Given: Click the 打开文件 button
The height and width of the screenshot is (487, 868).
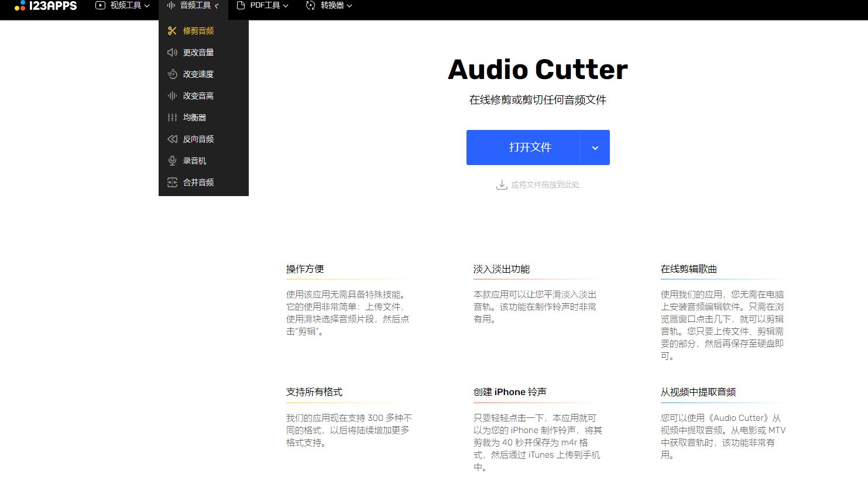Looking at the screenshot, I should (523, 148).
